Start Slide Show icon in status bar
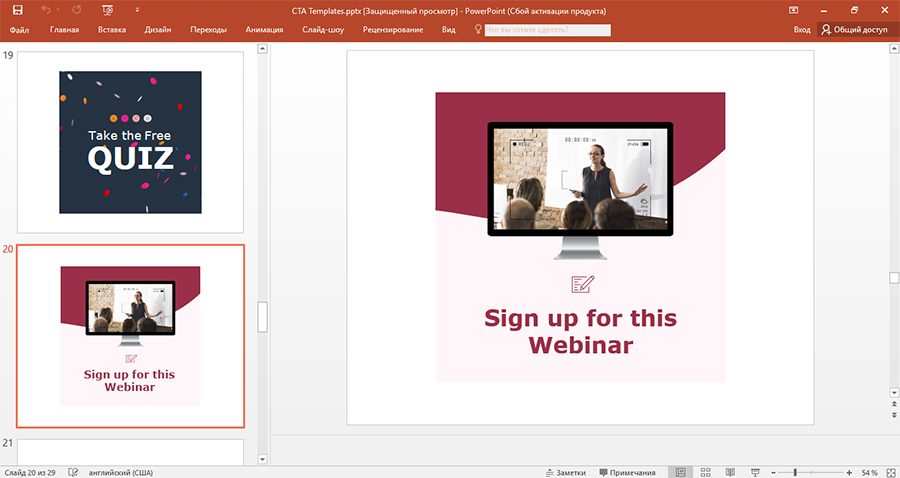This screenshot has height=478, width=900. 755,472
